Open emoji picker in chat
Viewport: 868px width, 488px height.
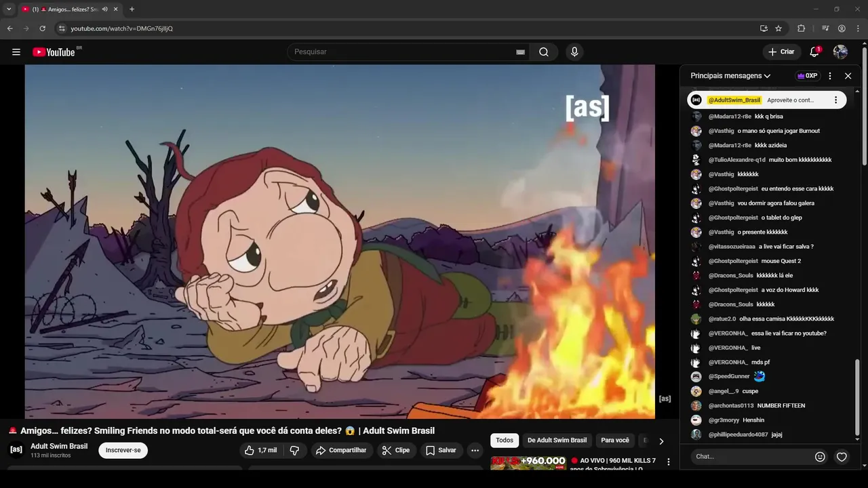point(820,457)
